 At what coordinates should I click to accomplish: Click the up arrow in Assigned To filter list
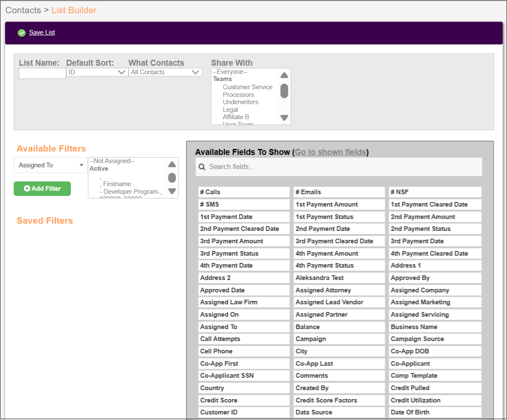[x=172, y=164]
